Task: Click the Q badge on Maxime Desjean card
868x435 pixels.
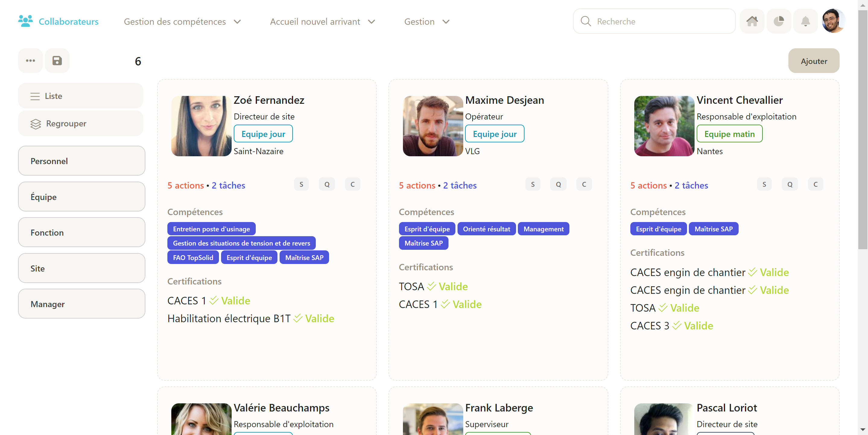Action: [x=558, y=184]
